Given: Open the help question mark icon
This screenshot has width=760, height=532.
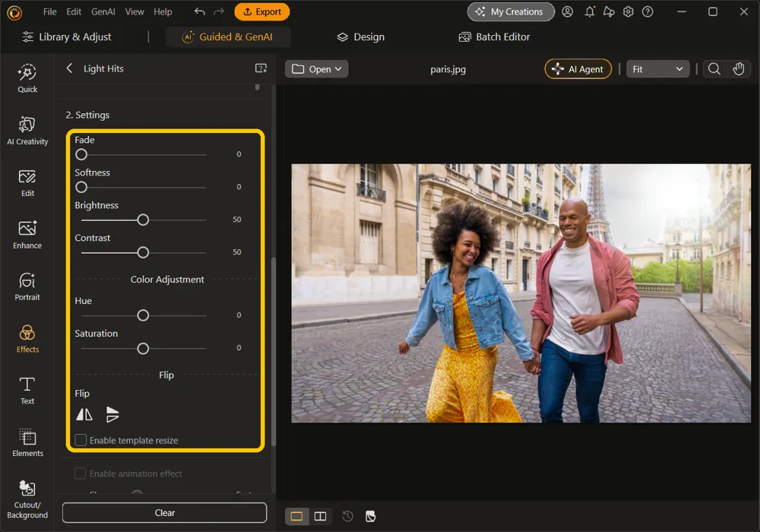Looking at the screenshot, I should (648, 11).
